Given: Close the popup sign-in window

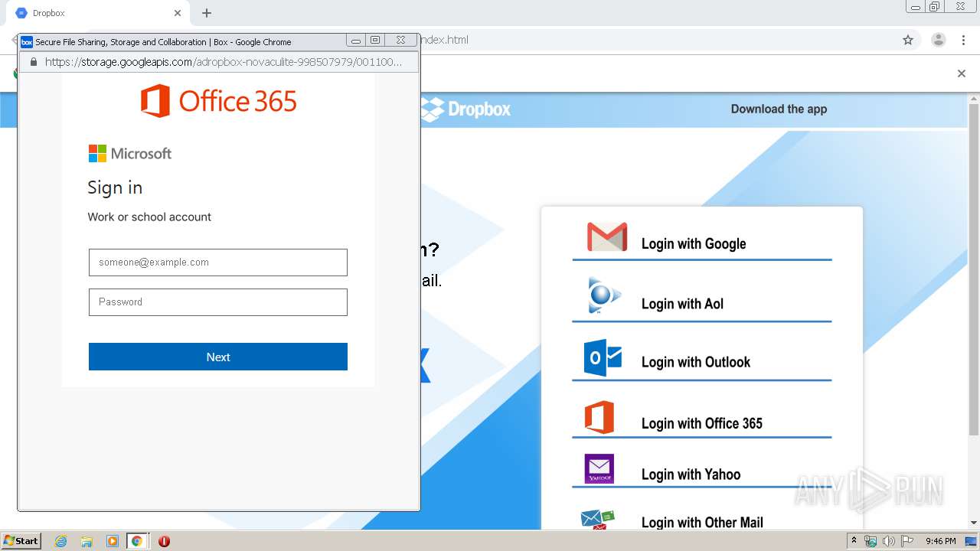Looking at the screenshot, I should click(400, 41).
